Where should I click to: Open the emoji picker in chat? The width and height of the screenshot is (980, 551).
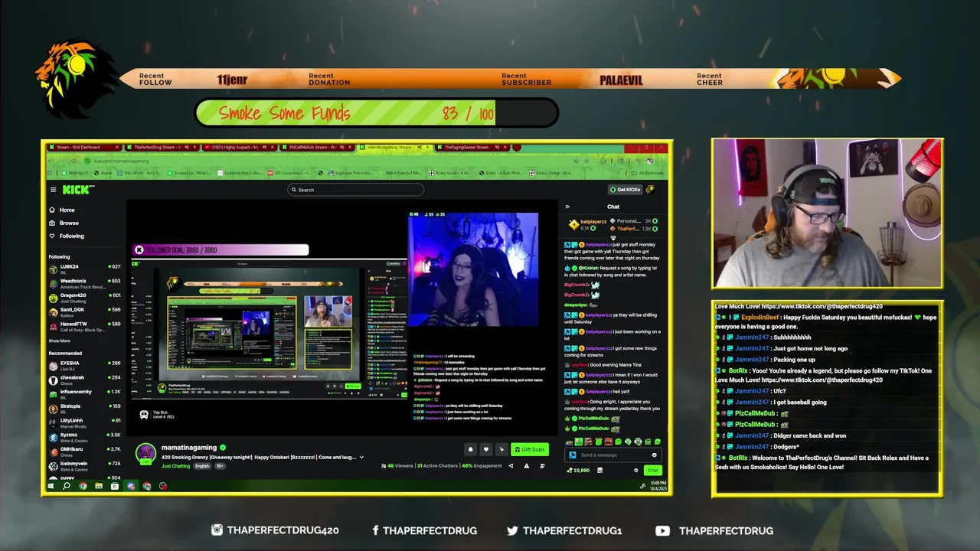click(x=655, y=455)
